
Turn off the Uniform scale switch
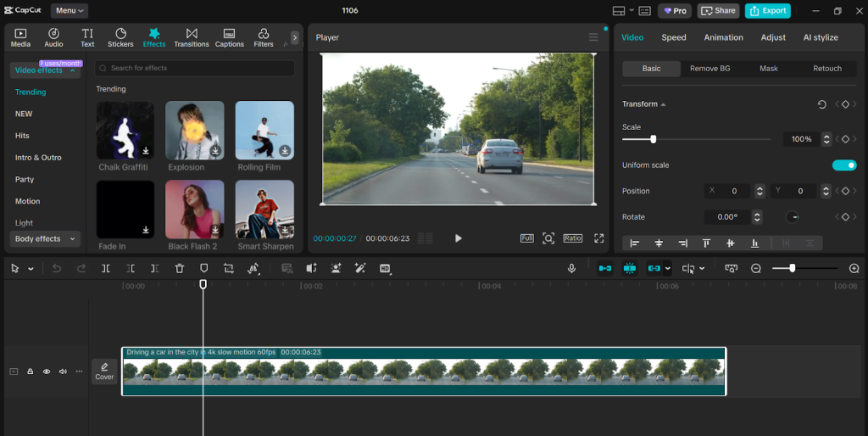844,165
